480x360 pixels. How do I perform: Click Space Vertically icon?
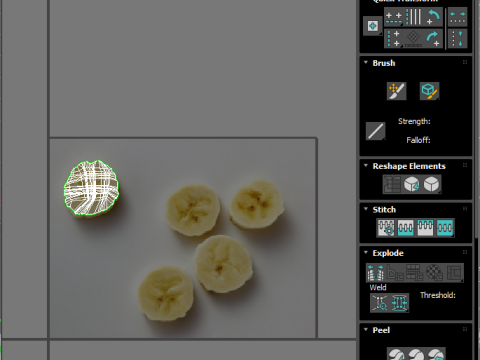point(457,39)
